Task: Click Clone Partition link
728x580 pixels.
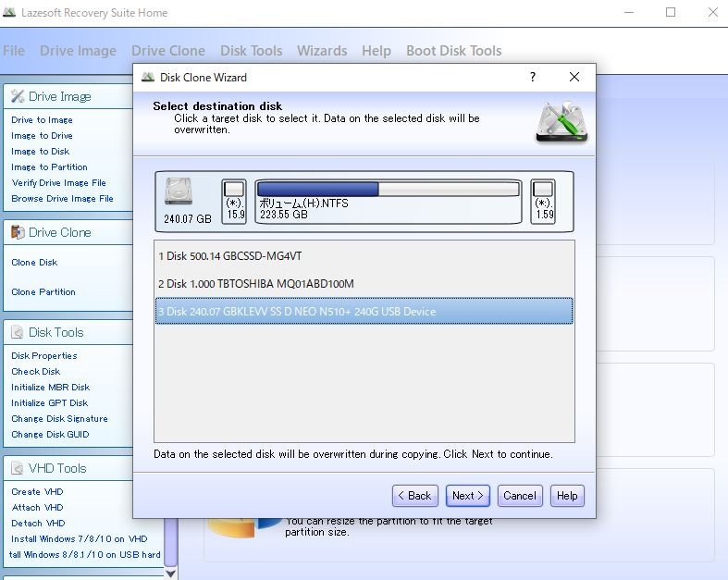Action: [43, 292]
